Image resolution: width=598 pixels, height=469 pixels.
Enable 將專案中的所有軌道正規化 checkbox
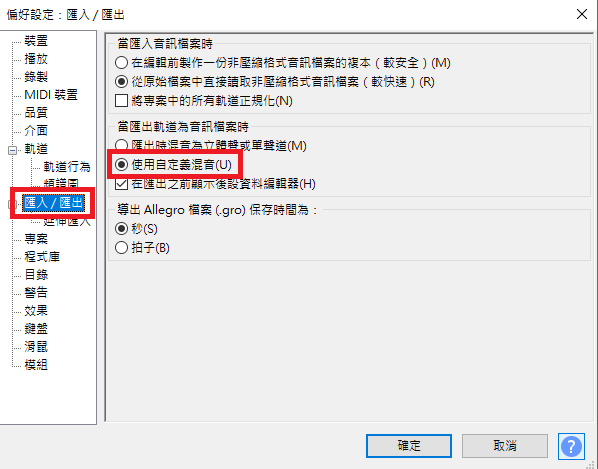121,101
